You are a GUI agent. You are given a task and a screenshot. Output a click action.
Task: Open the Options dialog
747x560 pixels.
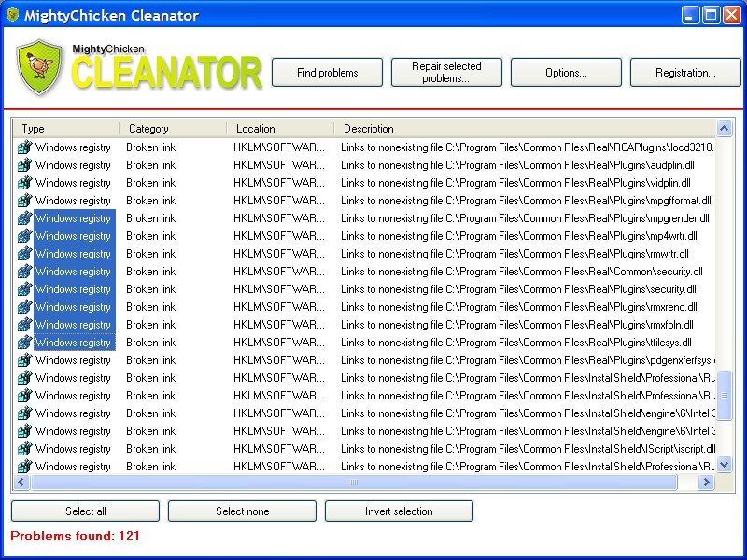point(566,73)
